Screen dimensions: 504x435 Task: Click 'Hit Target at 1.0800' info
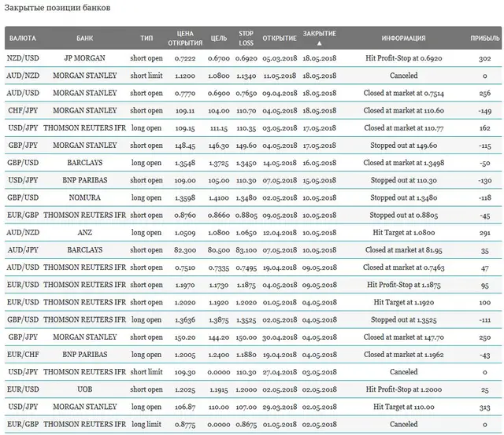pos(404,232)
